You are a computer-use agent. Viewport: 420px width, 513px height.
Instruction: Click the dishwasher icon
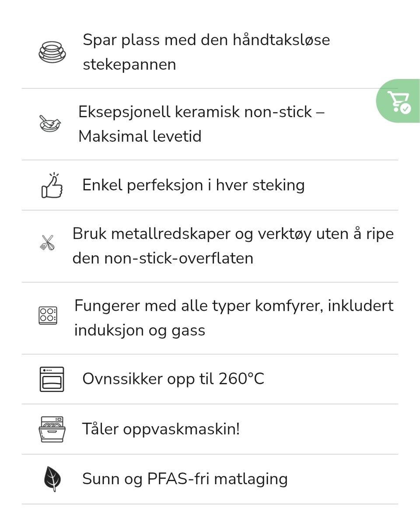tap(52, 429)
